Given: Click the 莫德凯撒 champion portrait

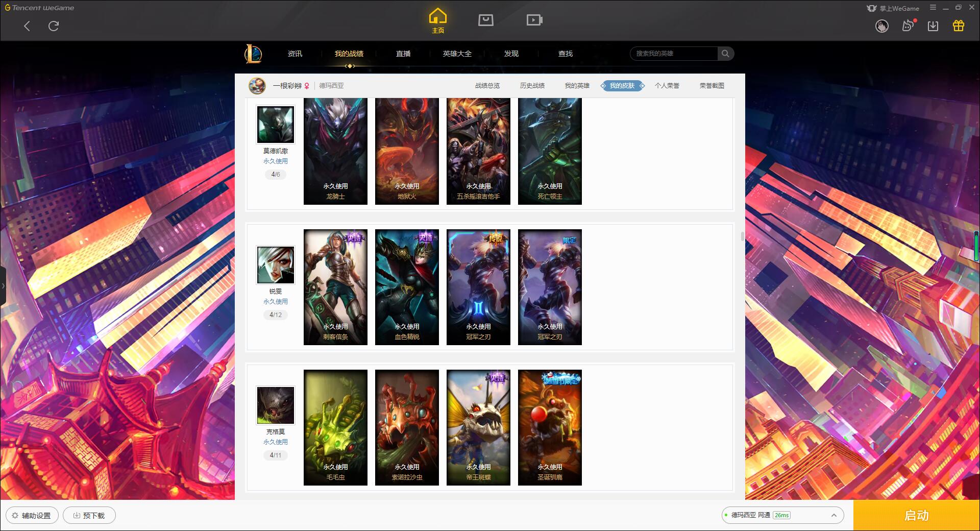Looking at the screenshot, I should [276, 125].
